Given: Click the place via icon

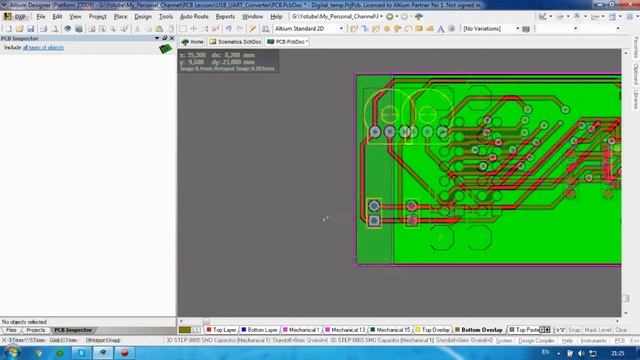Looking at the screenshot, I should tap(397, 29).
